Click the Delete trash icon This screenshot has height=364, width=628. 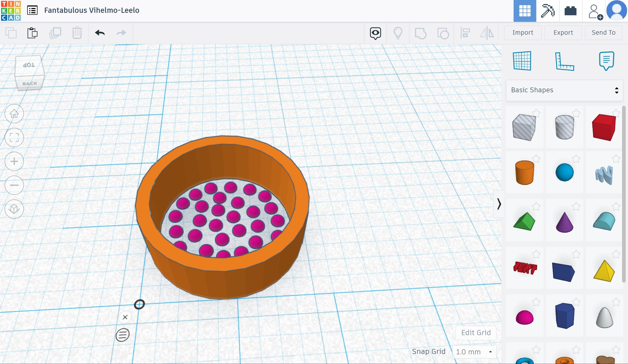pos(77,33)
